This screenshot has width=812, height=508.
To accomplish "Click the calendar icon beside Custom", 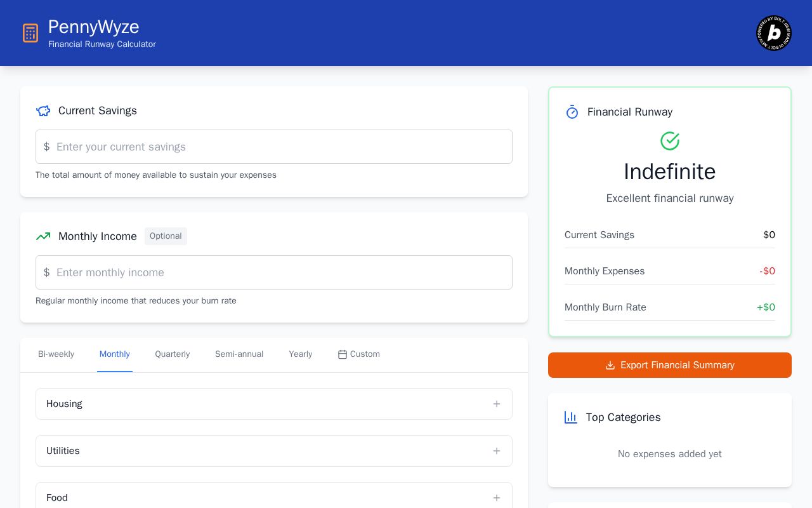I will pyautogui.click(x=343, y=354).
